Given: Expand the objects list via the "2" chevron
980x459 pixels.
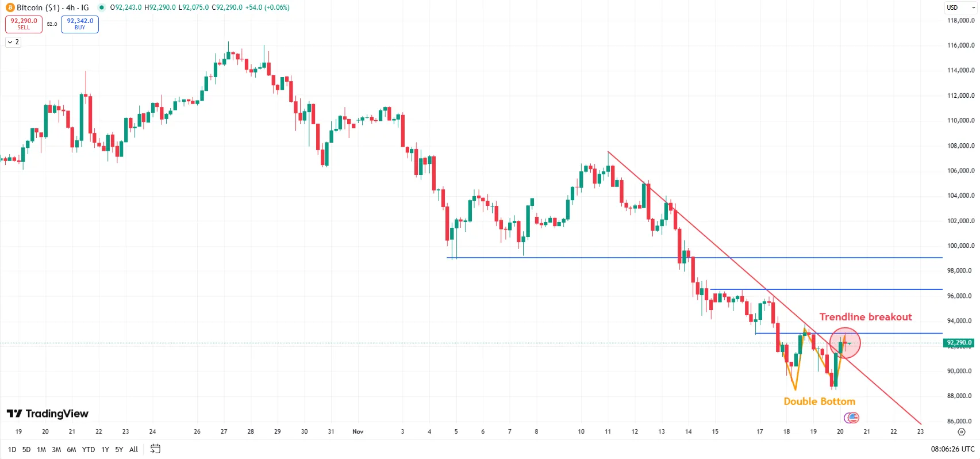Looking at the screenshot, I should click(13, 41).
